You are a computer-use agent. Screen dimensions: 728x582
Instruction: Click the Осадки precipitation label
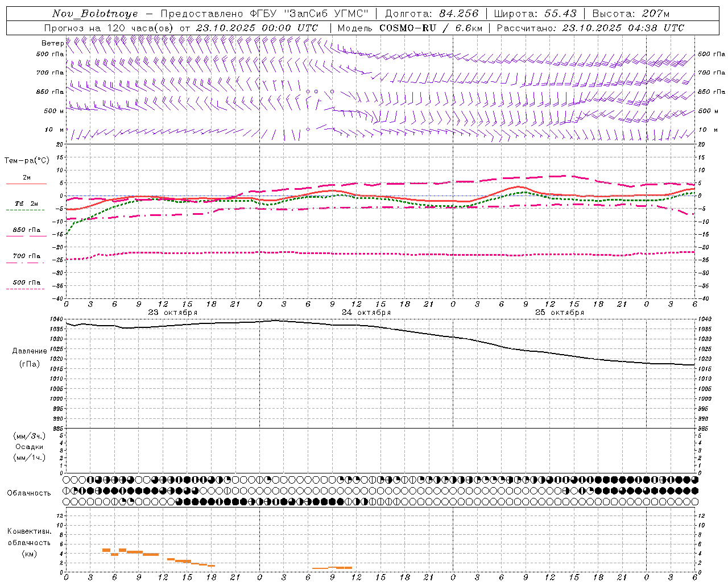point(29,447)
